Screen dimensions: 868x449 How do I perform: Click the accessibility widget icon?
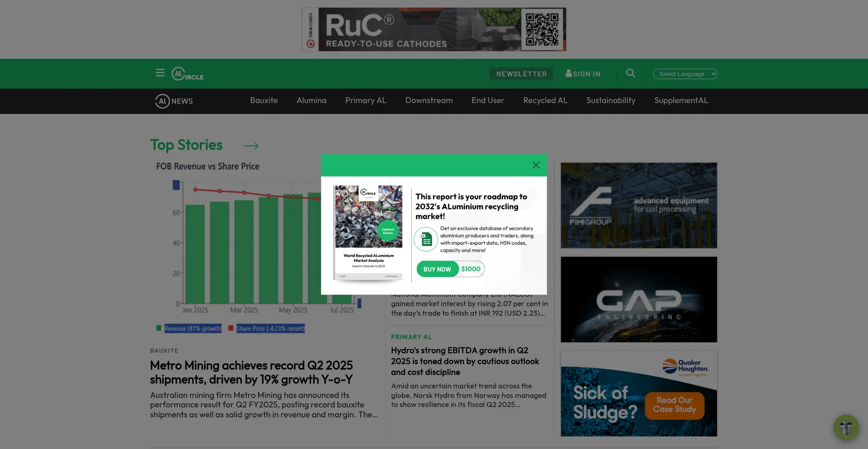coord(846,427)
